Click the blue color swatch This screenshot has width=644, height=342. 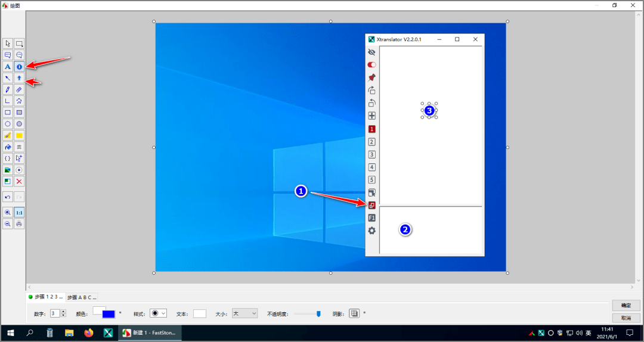(x=109, y=315)
